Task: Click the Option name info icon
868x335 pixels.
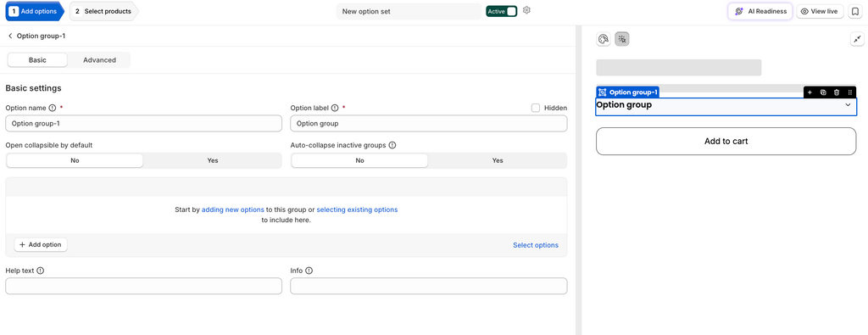Action: coord(53,108)
